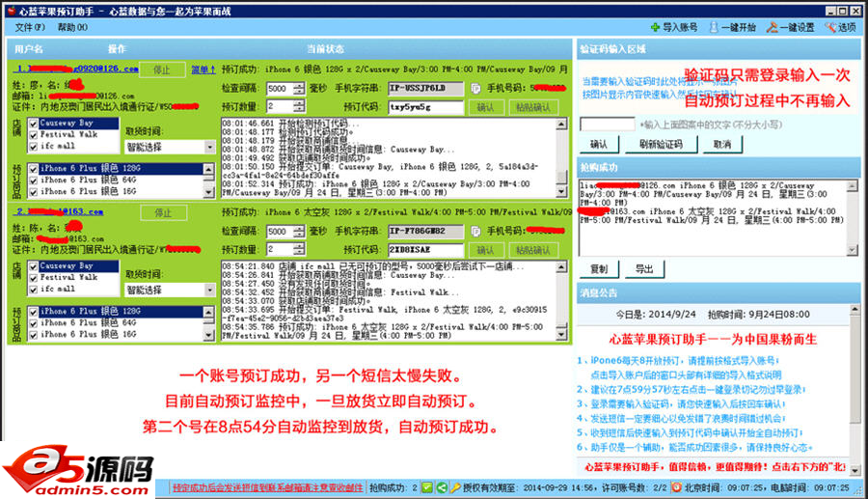Toggle Festival Walk checkbox in second account

34,277
